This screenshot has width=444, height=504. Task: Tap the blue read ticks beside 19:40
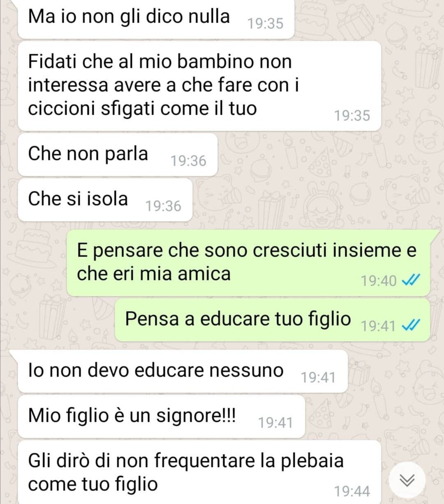click(x=410, y=280)
